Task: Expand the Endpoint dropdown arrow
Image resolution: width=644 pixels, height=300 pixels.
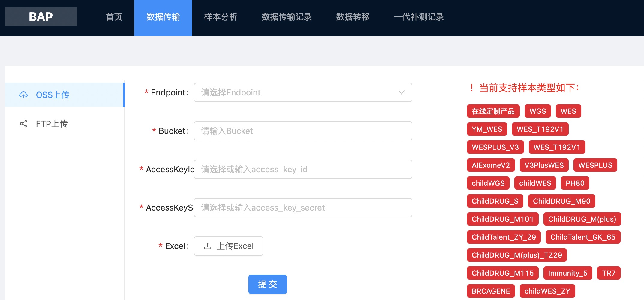Action: [401, 92]
